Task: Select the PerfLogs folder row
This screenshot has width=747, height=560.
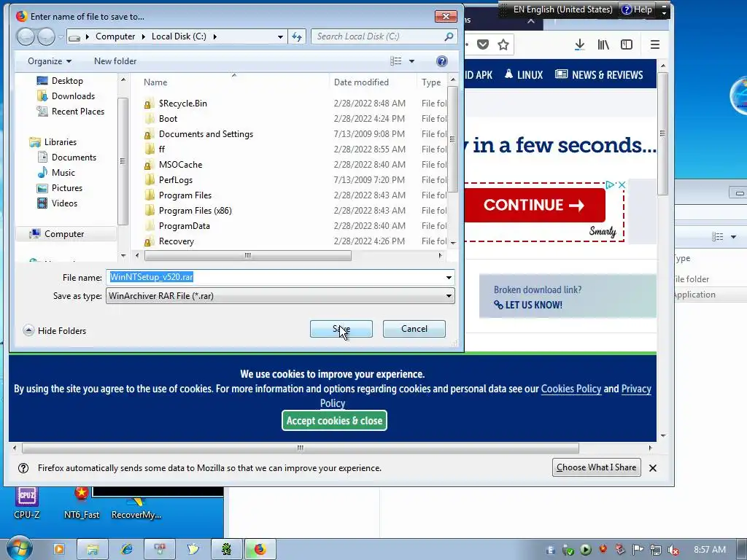Action: (175, 180)
